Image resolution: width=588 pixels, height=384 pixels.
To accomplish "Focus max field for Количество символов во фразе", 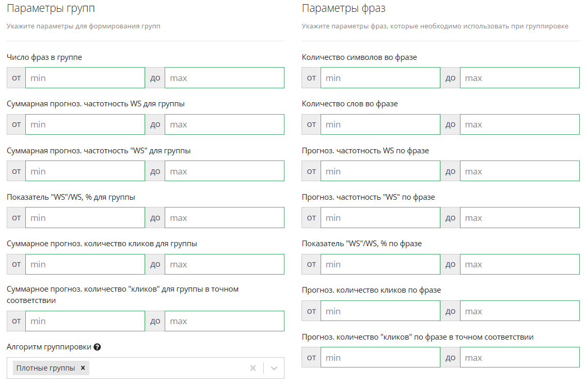I will 519,78.
